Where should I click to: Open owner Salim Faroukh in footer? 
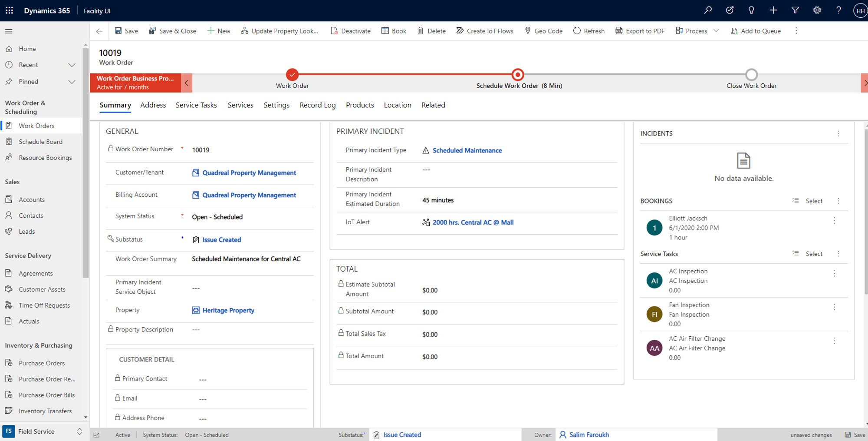(589, 435)
